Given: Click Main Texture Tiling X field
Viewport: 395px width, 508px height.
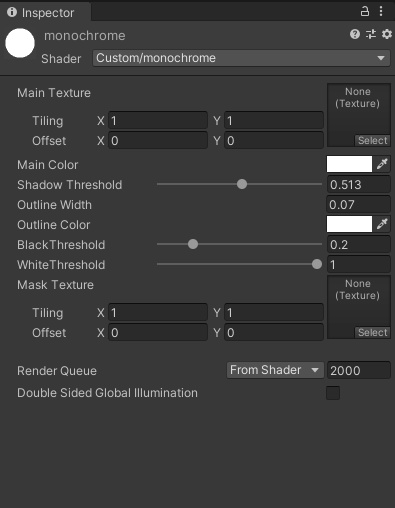Looking at the screenshot, I should (158, 120).
